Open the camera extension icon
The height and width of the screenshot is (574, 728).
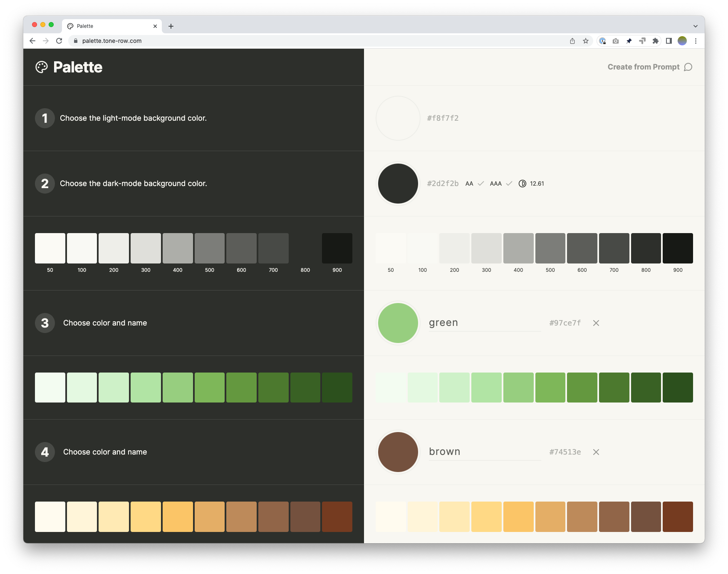(x=616, y=41)
